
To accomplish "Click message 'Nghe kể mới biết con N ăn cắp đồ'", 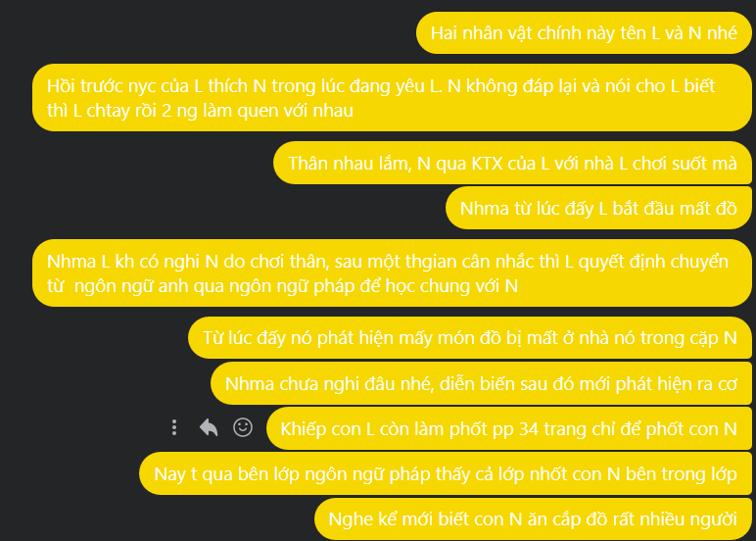I will (534, 519).
